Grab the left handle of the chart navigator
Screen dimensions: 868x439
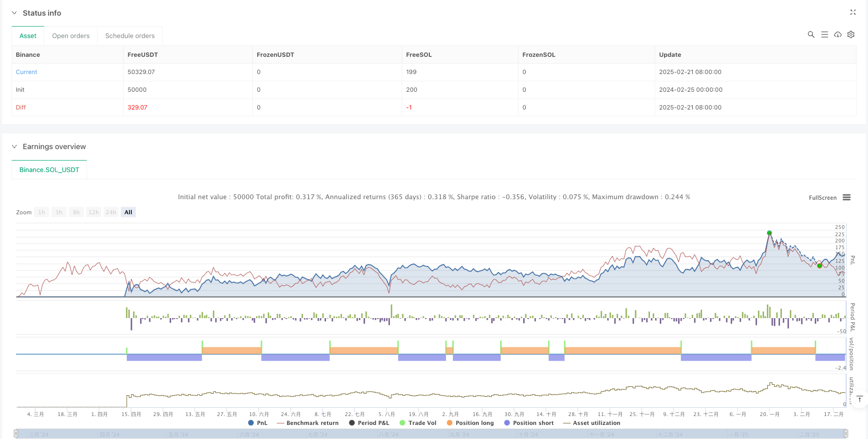(16, 433)
